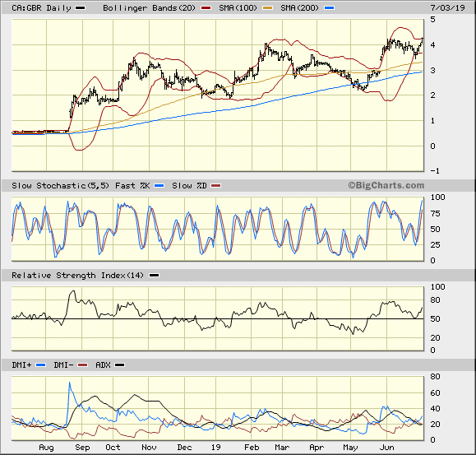Click the black CA:GBR Daily legend swatch

(80, 8)
